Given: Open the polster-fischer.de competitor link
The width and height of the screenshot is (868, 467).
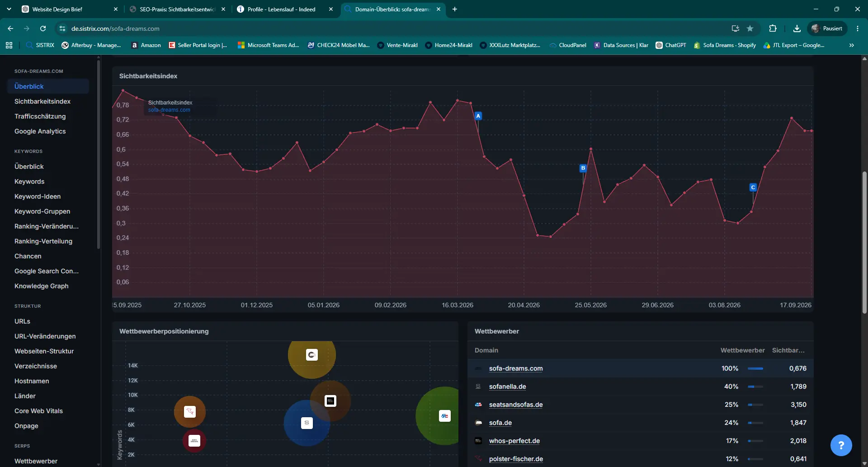Looking at the screenshot, I should (x=516, y=459).
